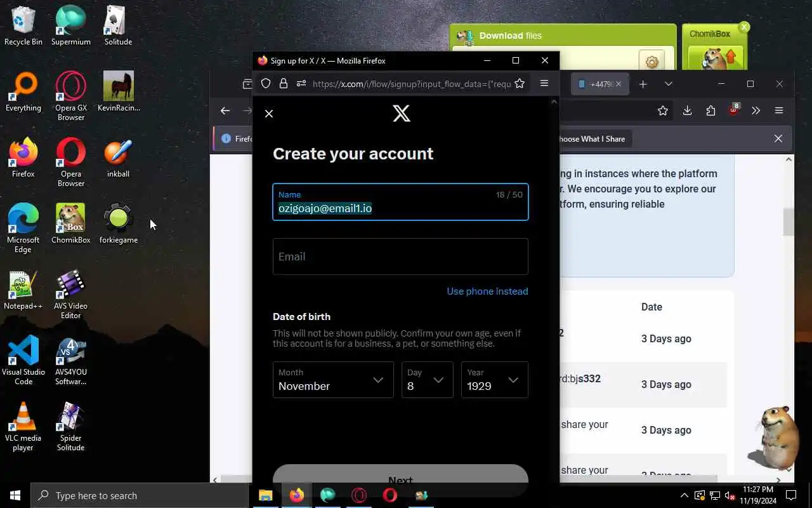Show more tools overflow in background Firefox
This screenshot has height=508, width=812.
[x=756, y=110]
